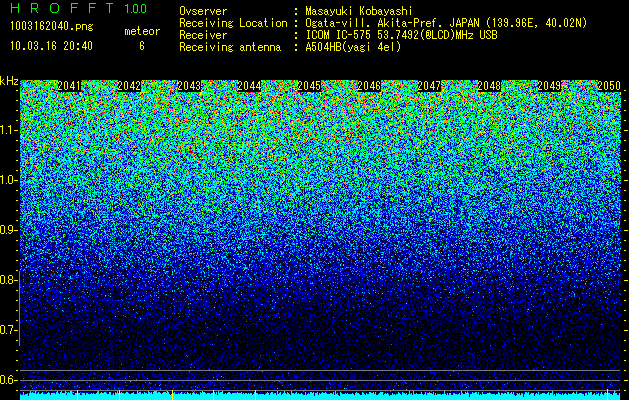The height and width of the screenshot is (400, 629).
Task: Click the 1.0 kHz axis label
Action: click(8, 180)
